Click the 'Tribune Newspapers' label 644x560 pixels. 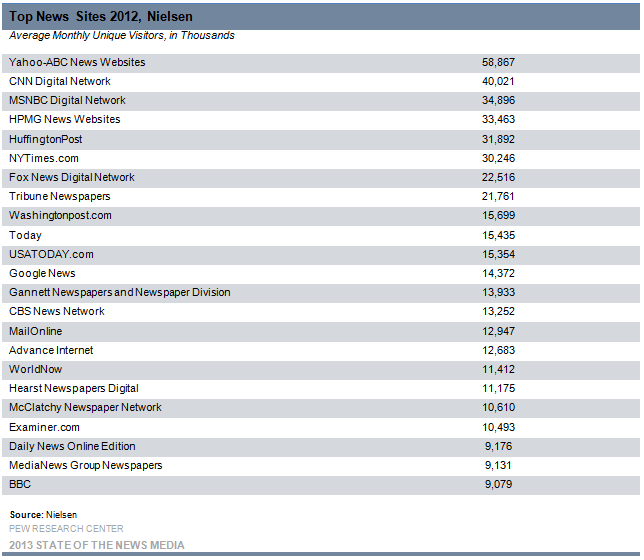tap(60, 196)
